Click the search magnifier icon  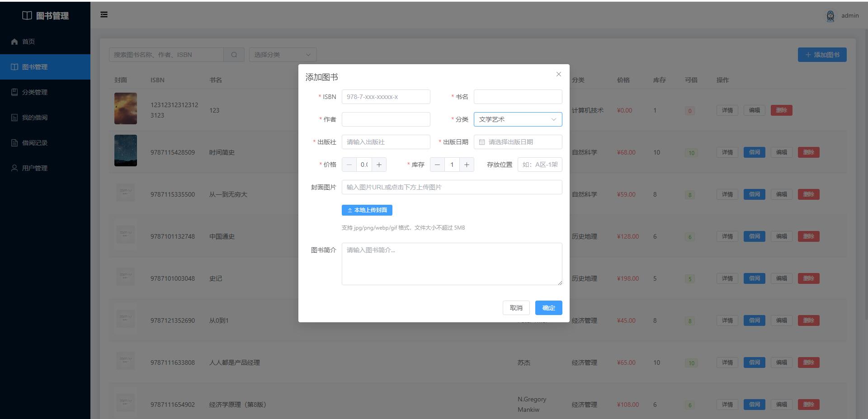pos(234,55)
